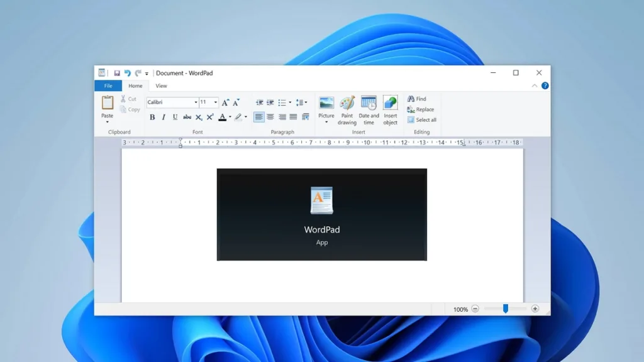Insert Date and time
Viewport: 644px width, 362px height.
(x=369, y=111)
